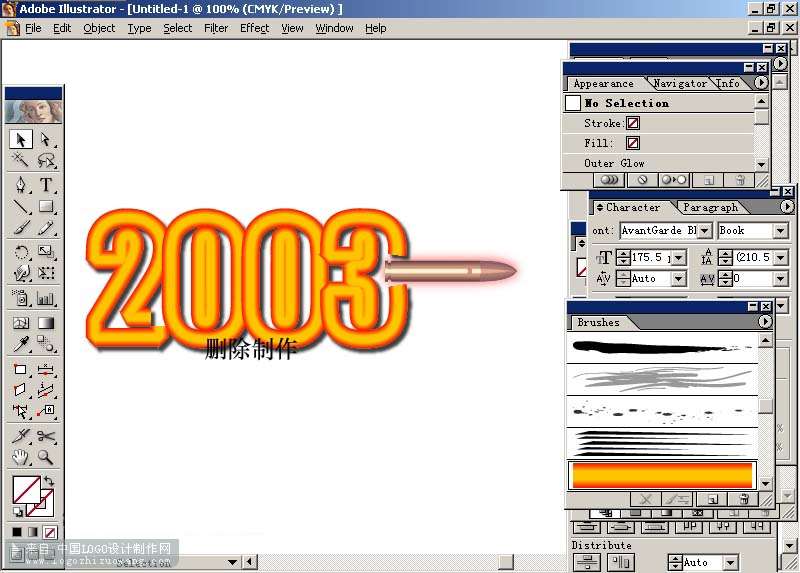The height and width of the screenshot is (573, 800).
Task: Toggle the Color mode button under swatches
Action: coord(17,532)
